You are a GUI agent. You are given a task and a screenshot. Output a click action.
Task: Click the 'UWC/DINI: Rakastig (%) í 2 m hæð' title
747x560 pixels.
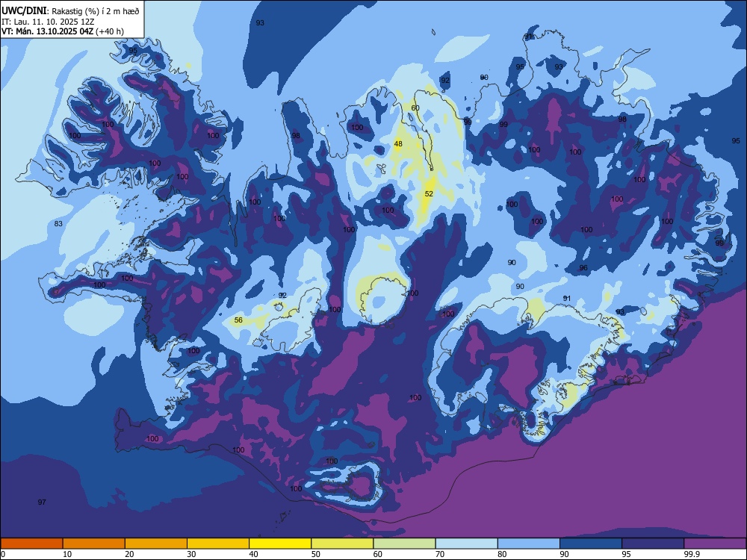[x=70, y=11]
